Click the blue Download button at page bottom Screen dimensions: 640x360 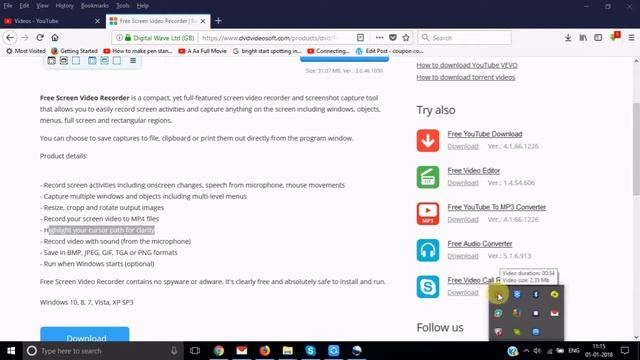pos(84,335)
